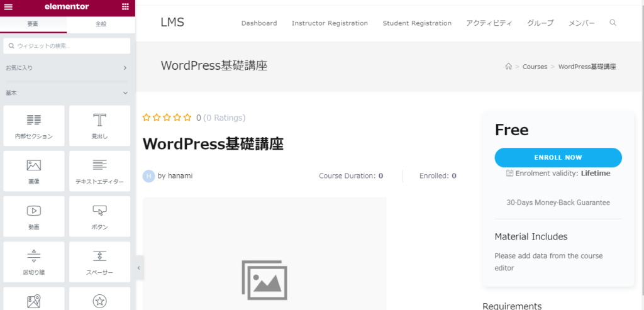Collapse the Elementor side panel
Viewport: 644px width, 310px height.
tap(139, 268)
